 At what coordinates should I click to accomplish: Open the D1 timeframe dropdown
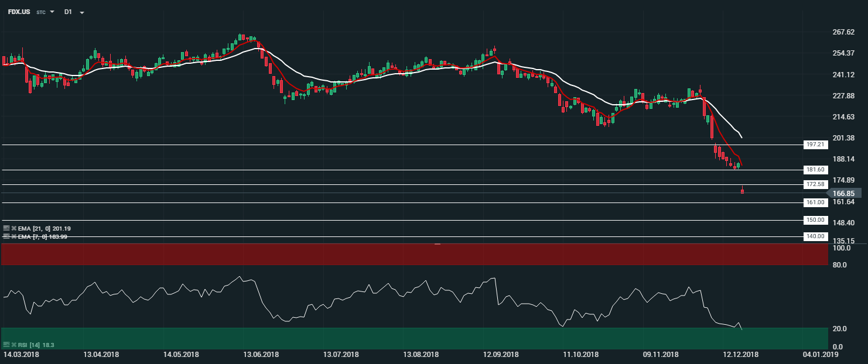81,12
